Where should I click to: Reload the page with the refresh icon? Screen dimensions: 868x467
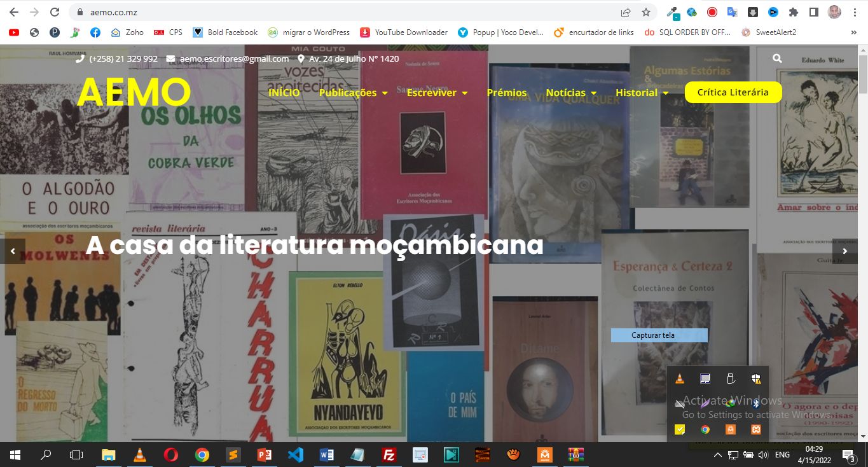pyautogui.click(x=55, y=12)
